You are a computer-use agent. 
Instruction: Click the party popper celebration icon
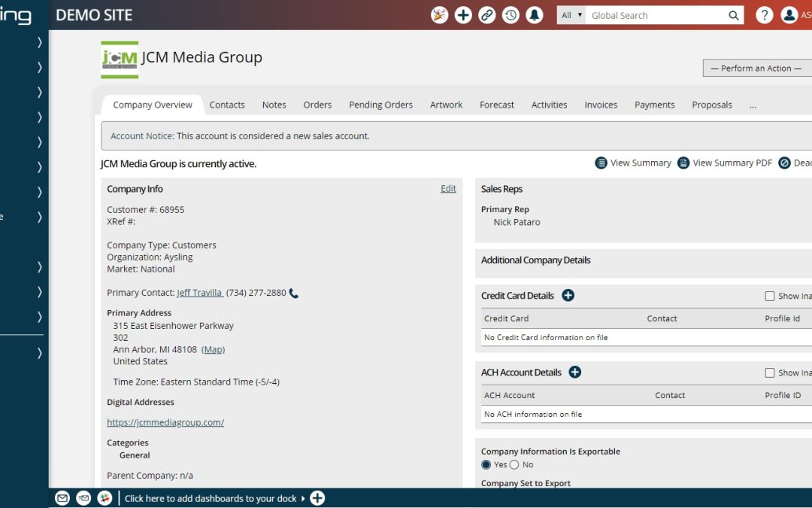pos(439,15)
